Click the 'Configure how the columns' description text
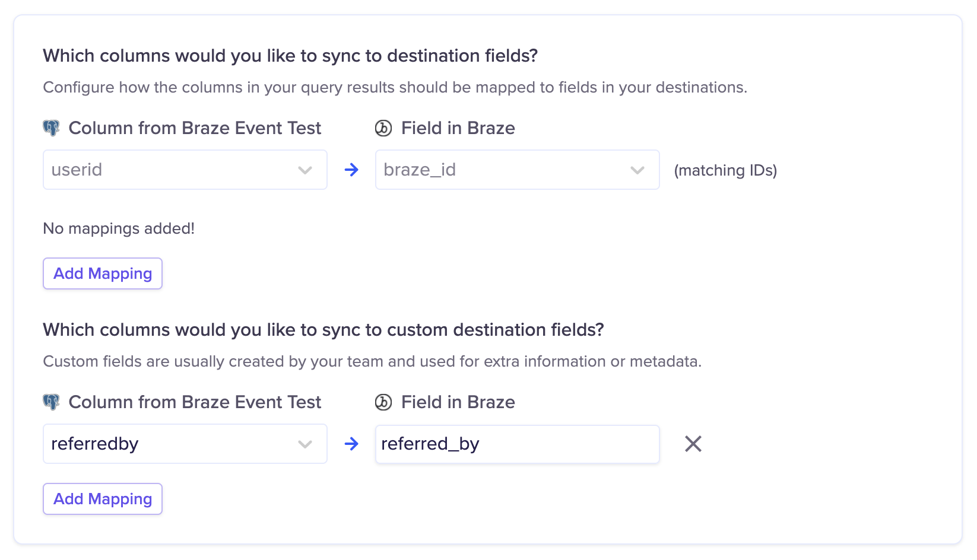 coord(395,87)
